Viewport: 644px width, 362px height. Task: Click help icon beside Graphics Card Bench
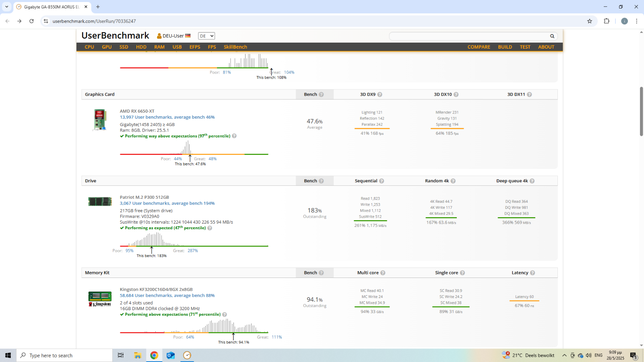click(x=321, y=95)
